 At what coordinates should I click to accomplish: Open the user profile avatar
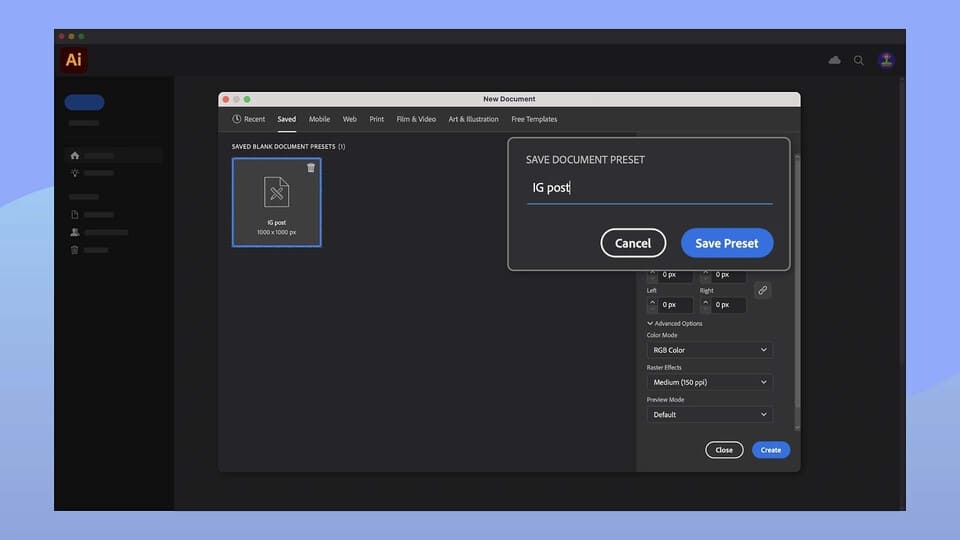(x=886, y=60)
